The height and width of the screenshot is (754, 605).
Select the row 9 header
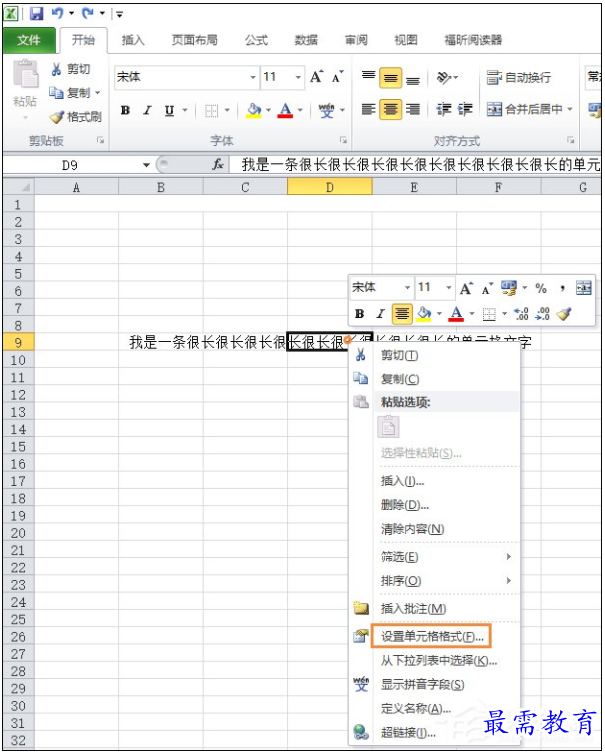pos(18,343)
